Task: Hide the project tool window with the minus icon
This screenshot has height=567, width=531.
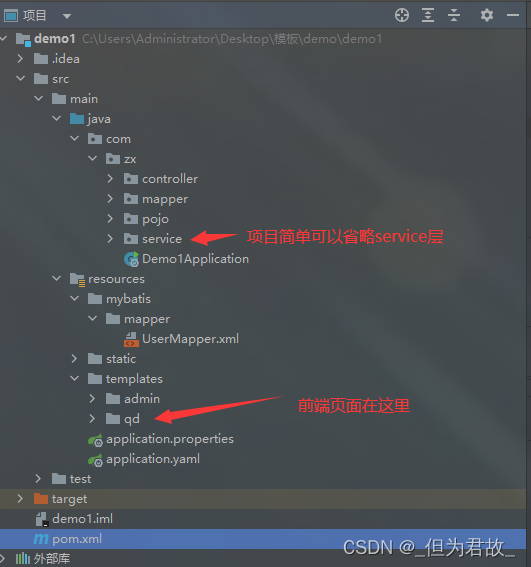Action: point(513,15)
